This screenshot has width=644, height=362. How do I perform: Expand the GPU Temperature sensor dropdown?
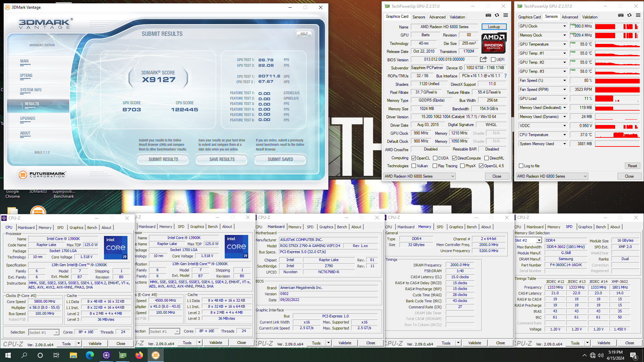click(565, 44)
